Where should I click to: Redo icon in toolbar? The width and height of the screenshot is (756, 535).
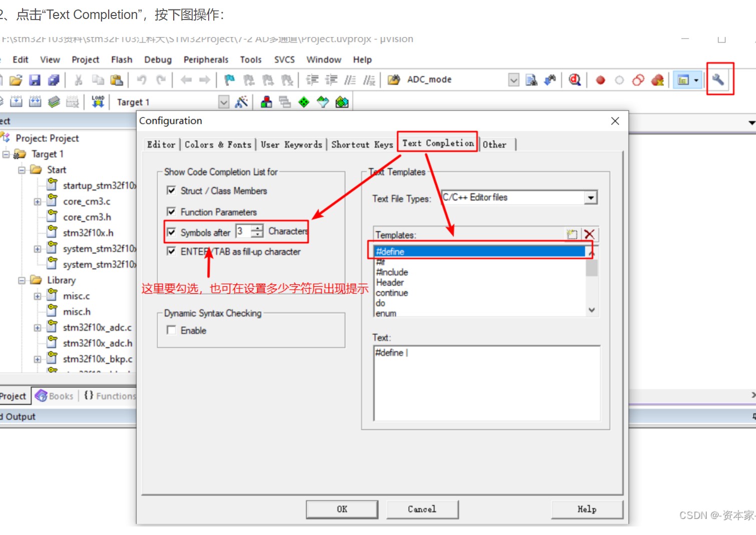161,80
